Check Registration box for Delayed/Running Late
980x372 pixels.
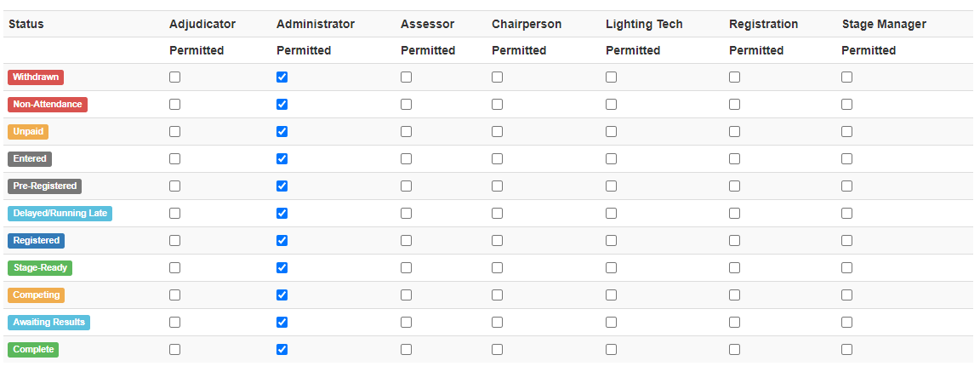click(735, 213)
